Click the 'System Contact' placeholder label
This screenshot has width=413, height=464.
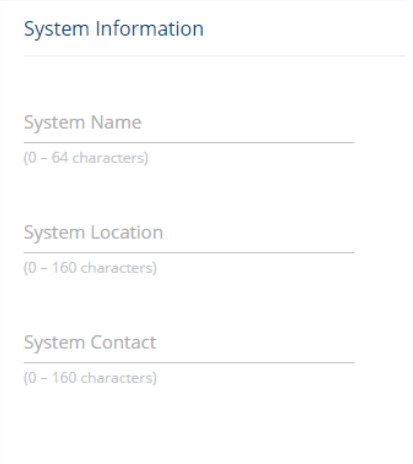click(x=90, y=343)
